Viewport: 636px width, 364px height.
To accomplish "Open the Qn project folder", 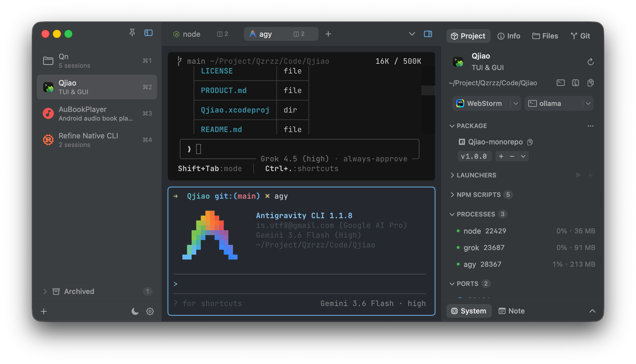I will click(x=97, y=61).
